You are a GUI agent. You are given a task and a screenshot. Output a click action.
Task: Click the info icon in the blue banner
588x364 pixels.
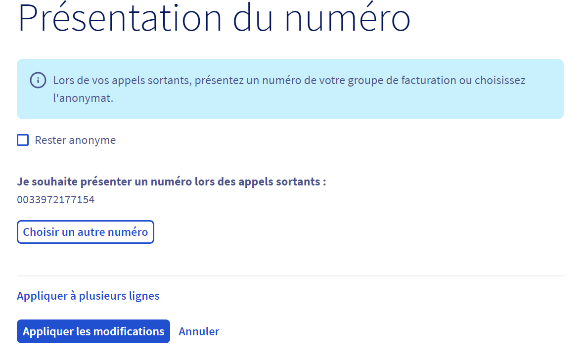coord(38,80)
